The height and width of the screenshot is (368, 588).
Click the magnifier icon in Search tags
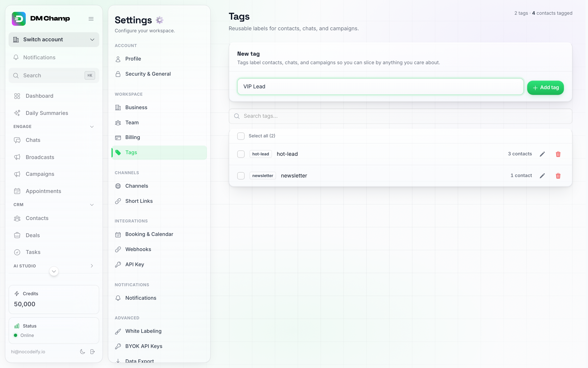click(x=237, y=116)
